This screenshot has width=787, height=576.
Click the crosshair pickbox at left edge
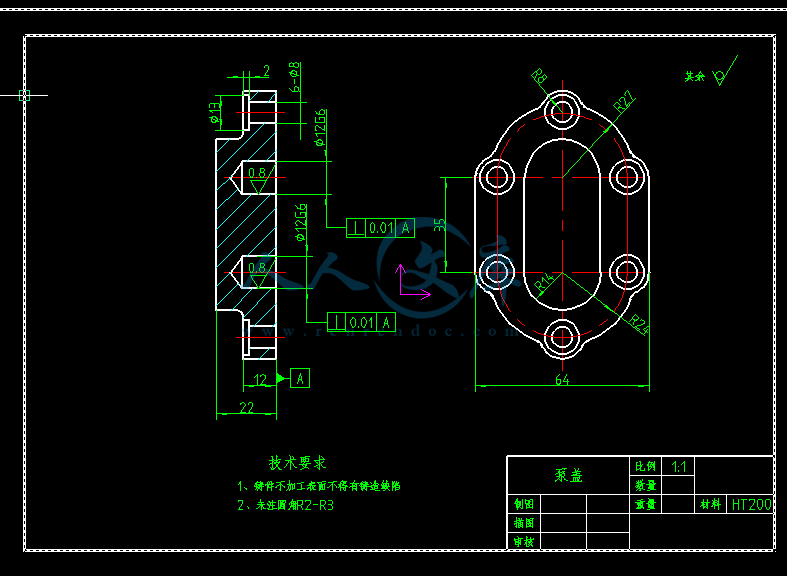pyautogui.click(x=25, y=96)
